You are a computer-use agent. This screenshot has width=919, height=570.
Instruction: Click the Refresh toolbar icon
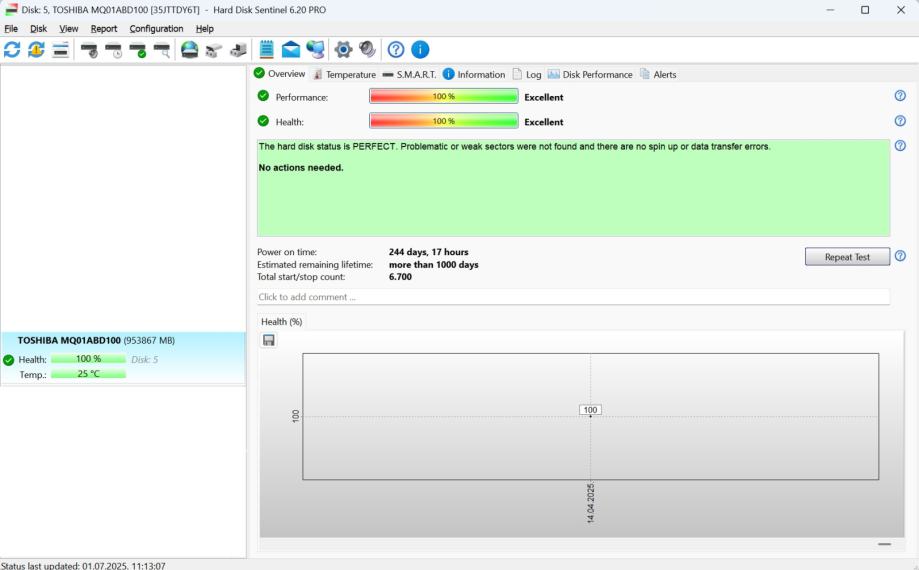12,49
